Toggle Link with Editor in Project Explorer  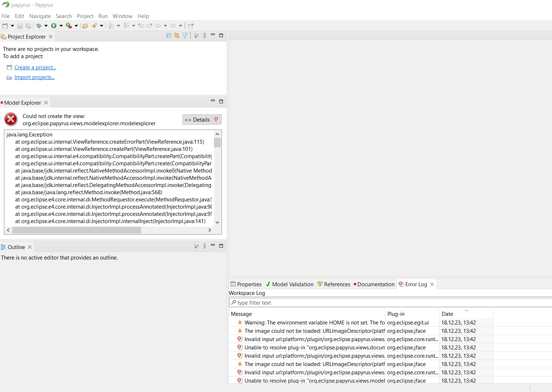click(177, 35)
